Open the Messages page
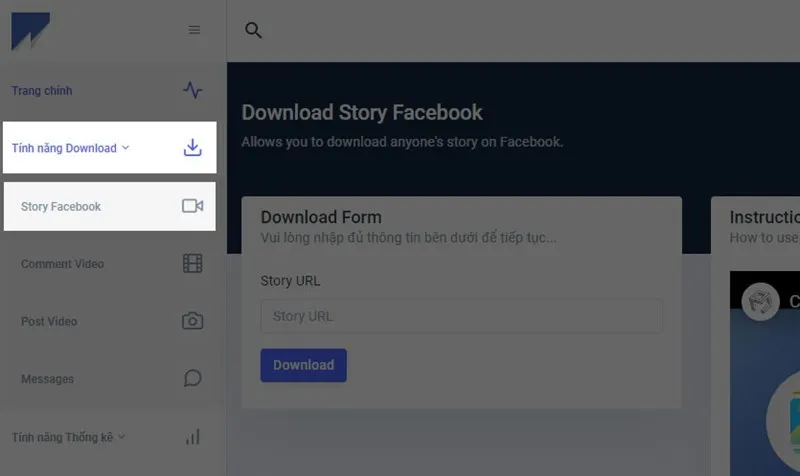 [47, 379]
